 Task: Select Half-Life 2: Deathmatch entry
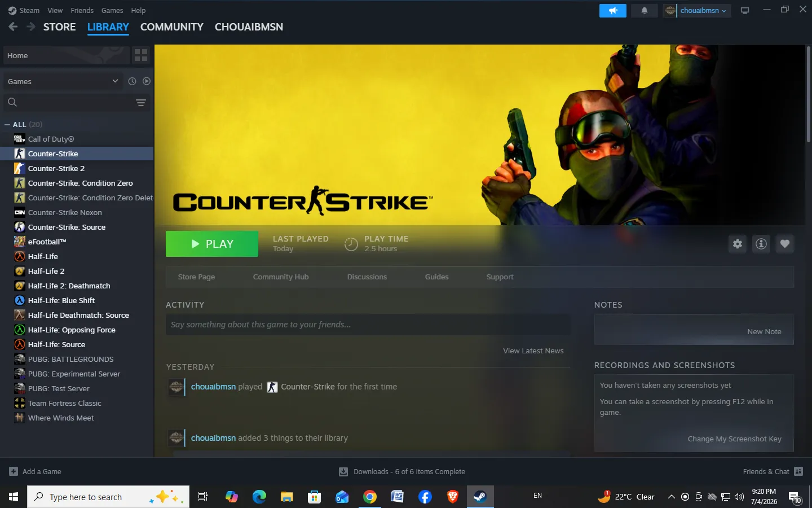(77, 286)
